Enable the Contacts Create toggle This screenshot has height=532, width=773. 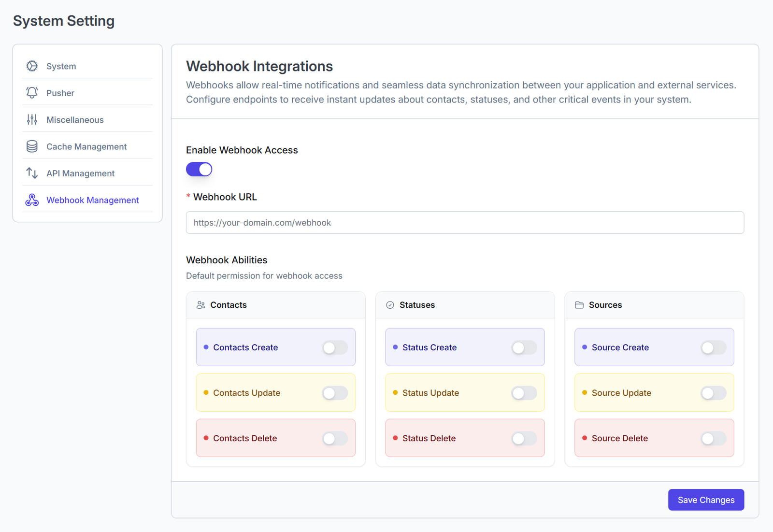coord(335,347)
